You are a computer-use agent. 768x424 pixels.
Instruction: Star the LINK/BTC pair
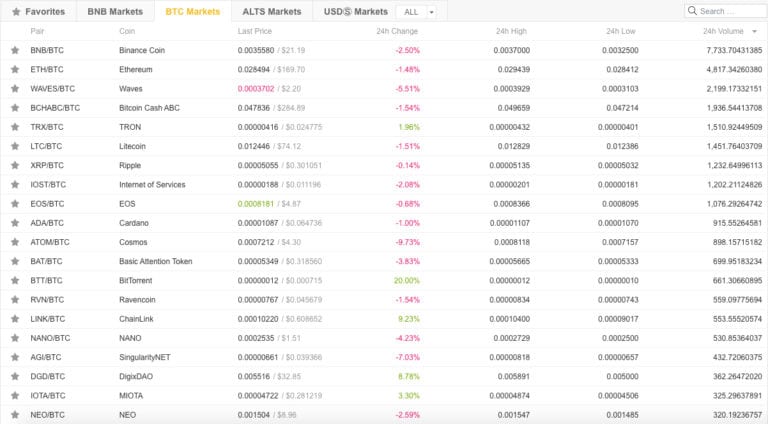(x=15, y=319)
